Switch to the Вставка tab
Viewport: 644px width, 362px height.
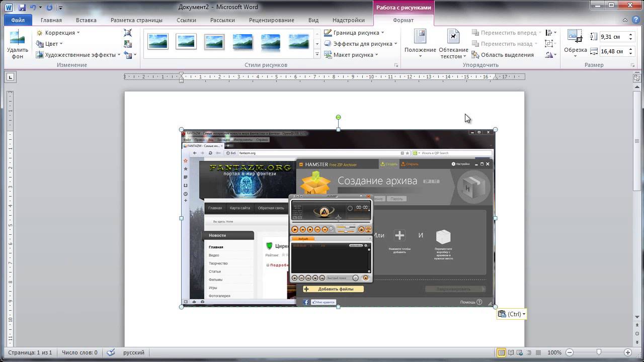[x=86, y=20]
